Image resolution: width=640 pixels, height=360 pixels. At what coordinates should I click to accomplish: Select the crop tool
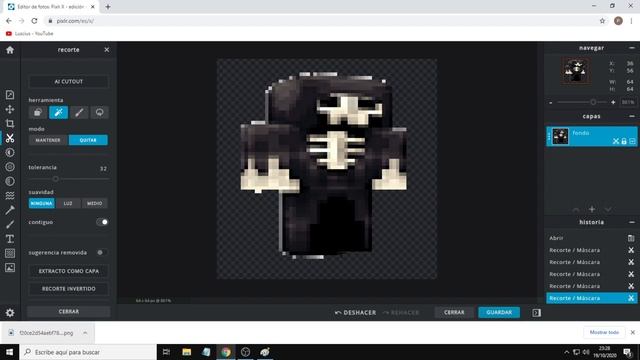pos(10,123)
